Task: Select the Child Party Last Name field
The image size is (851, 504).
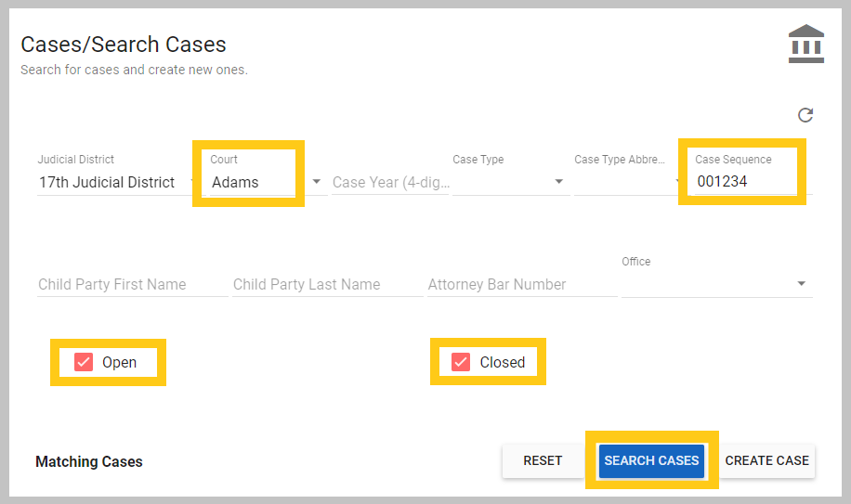Action: (x=327, y=284)
